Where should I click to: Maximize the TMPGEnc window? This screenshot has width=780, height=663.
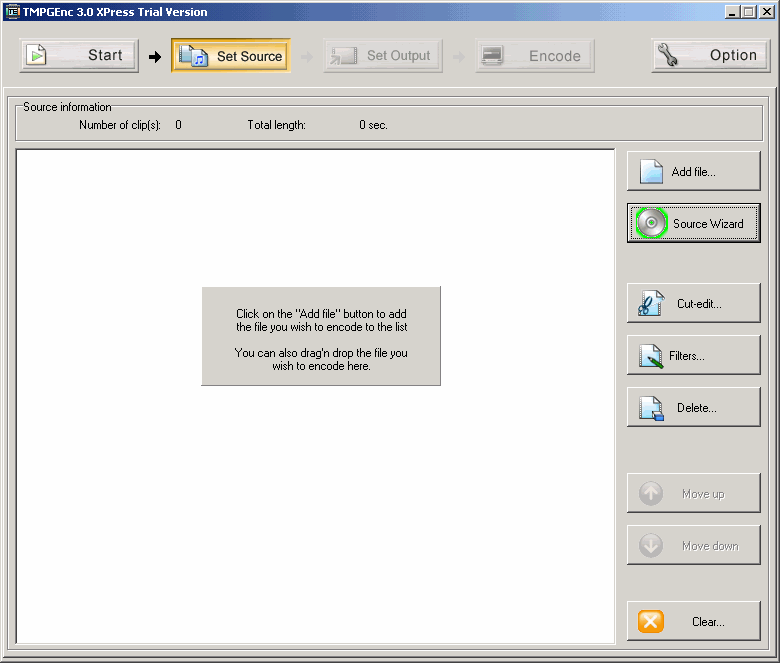click(x=749, y=12)
